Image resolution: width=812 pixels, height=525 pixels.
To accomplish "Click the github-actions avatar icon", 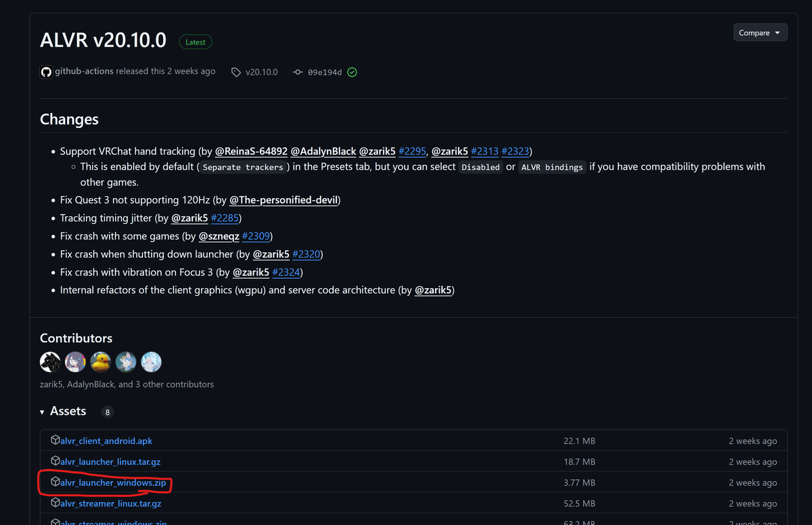I will click(46, 72).
